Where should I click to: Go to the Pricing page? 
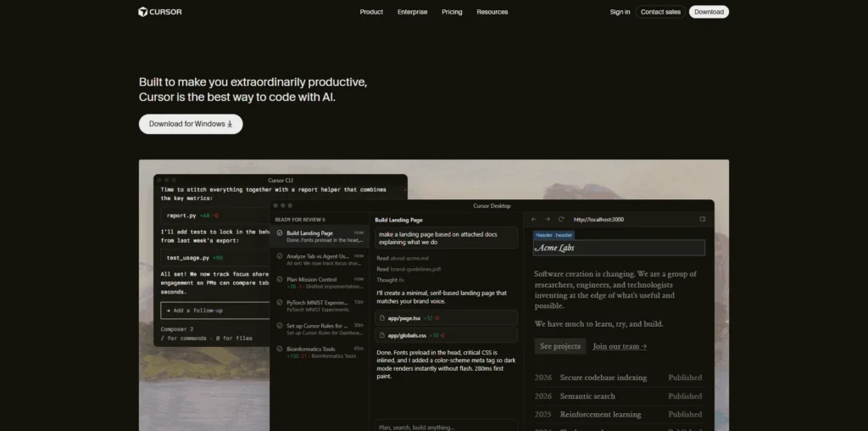click(x=452, y=12)
